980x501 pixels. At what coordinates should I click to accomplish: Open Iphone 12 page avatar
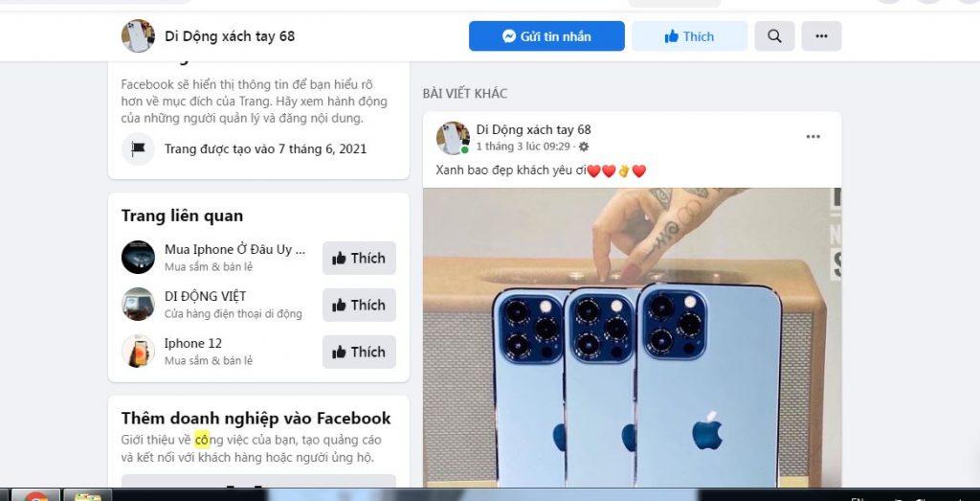pyautogui.click(x=138, y=351)
